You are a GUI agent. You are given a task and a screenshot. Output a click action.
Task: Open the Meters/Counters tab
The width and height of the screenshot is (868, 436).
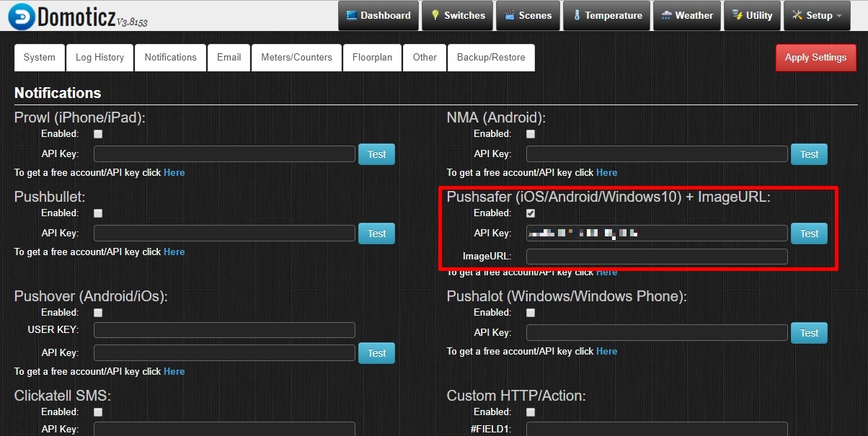coord(296,58)
